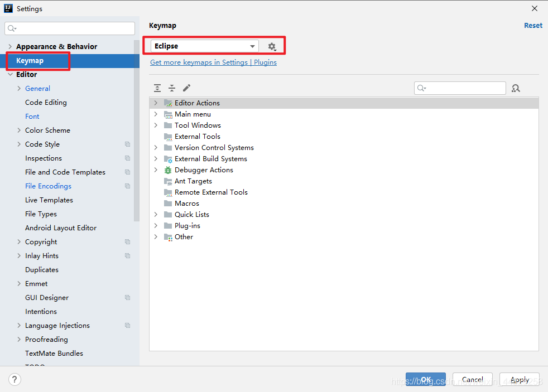Click the Plug-ins folder icon

pyautogui.click(x=168, y=226)
